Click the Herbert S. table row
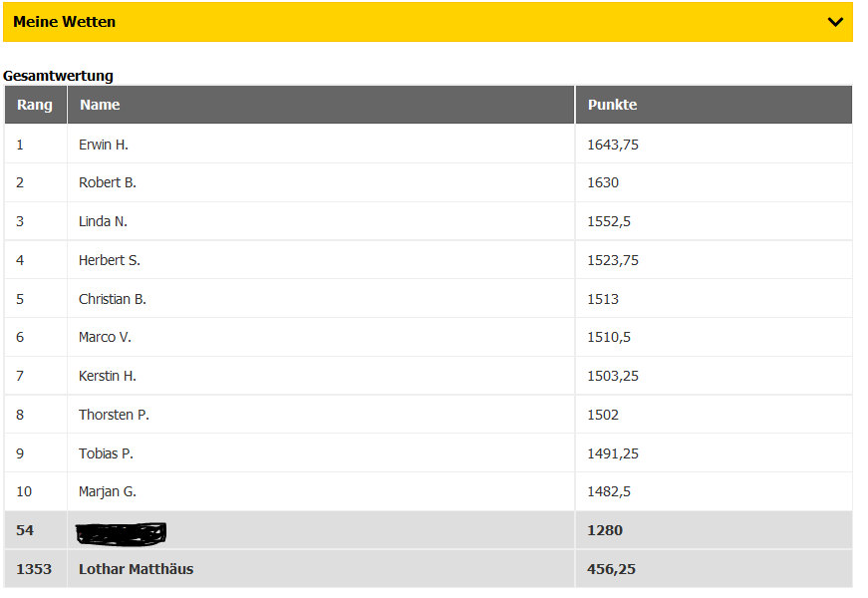868x598 pixels. [x=428, y=260]
